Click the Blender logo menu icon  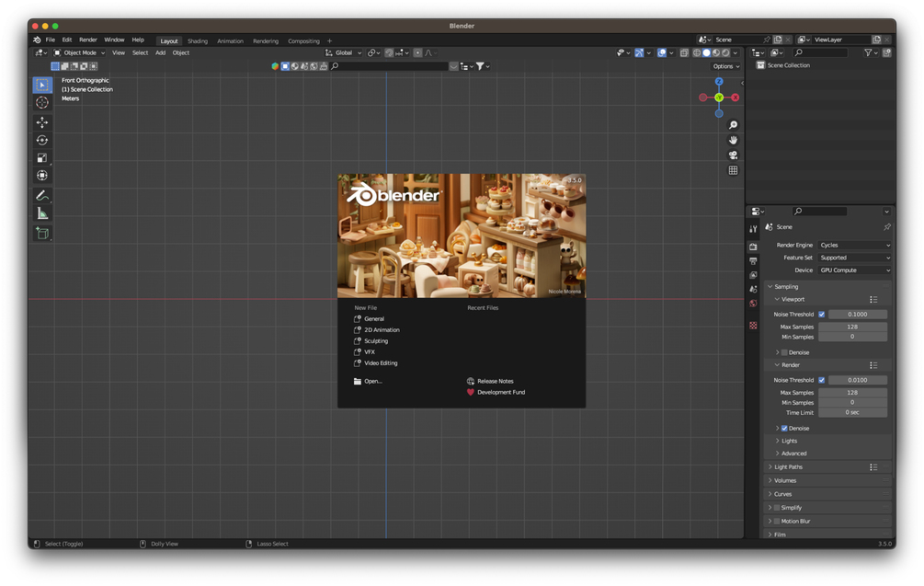[37, 40]
